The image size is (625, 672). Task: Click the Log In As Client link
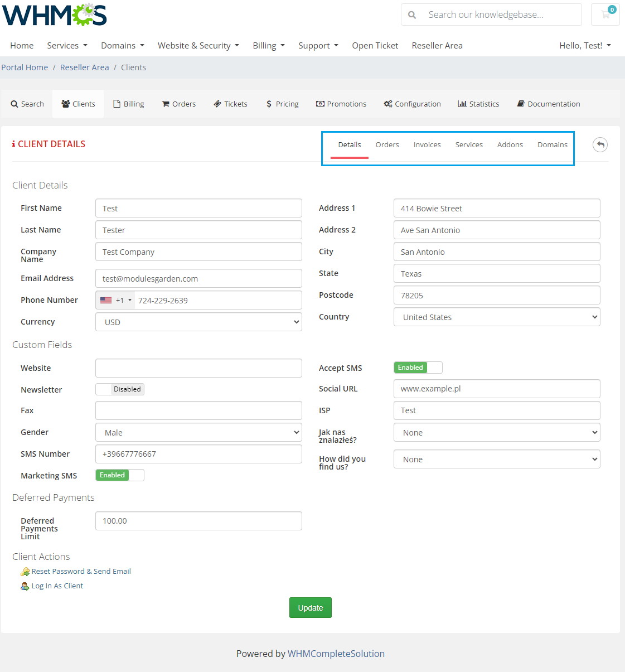(x=57, y=586)
